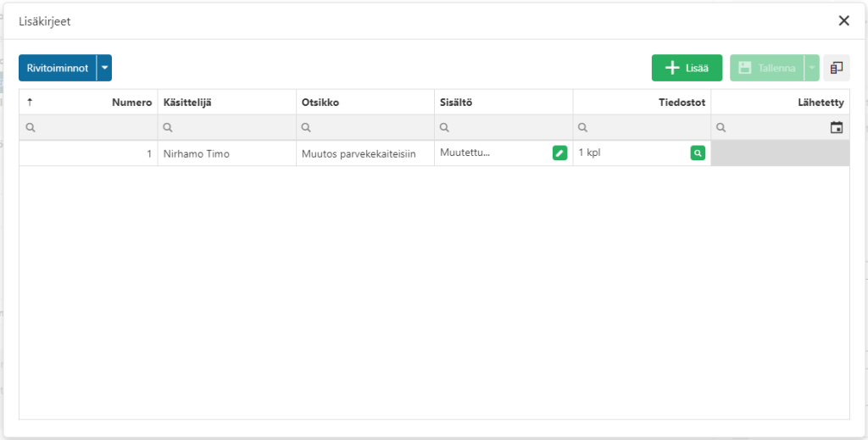
Task: Focus the Sisältö filter input field
Action: (504, 128)
